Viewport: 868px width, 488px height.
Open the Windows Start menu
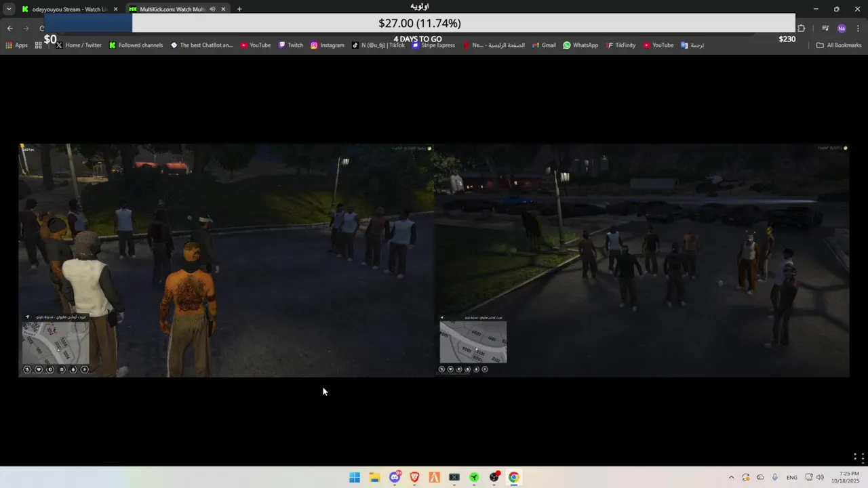355,477
